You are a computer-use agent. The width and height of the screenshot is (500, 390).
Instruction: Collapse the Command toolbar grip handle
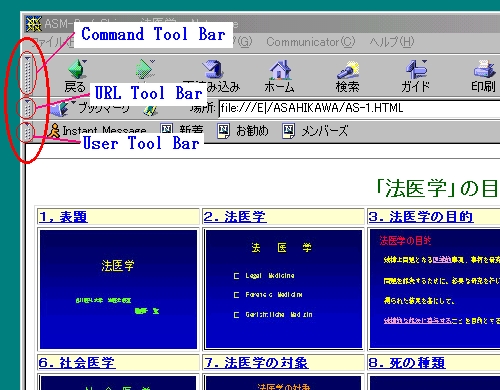pos(27,74)
